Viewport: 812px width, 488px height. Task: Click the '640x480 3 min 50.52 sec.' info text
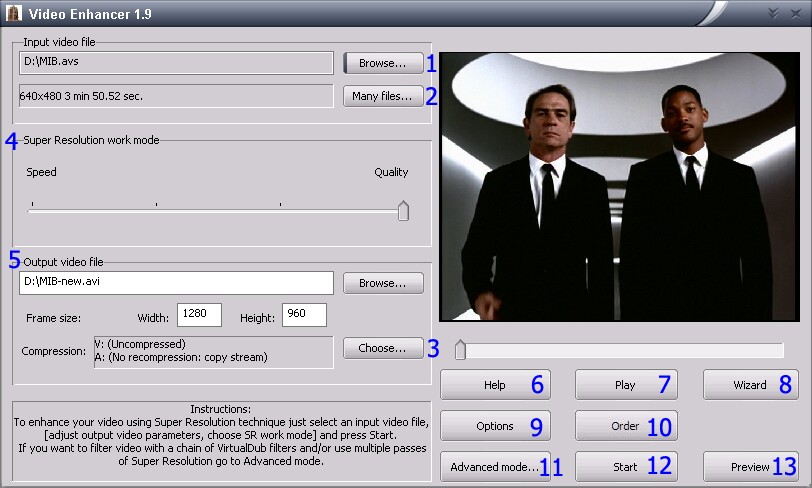pos(81,96)
